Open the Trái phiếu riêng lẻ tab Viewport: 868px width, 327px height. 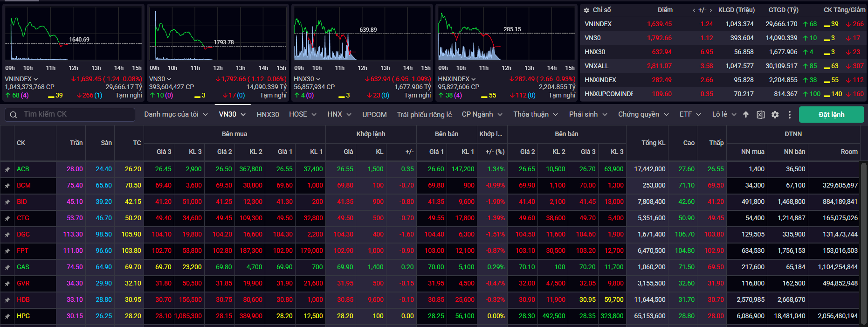(x=424, y=115)
